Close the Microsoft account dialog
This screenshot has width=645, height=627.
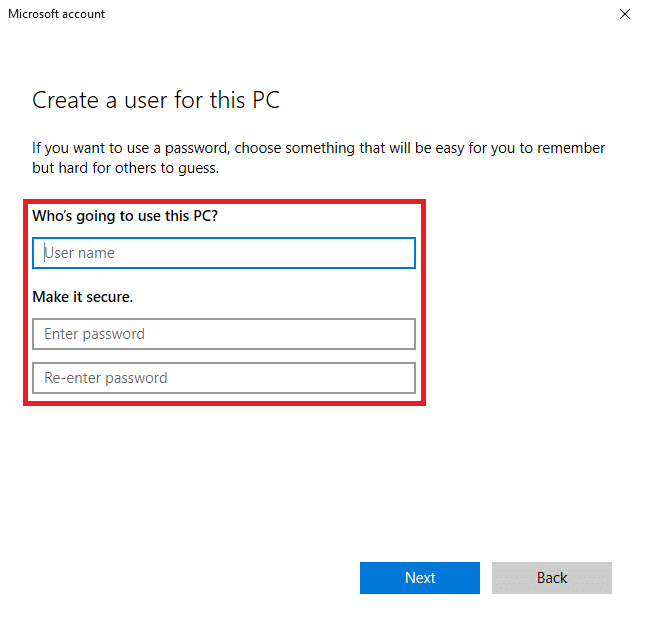tap(624, 14)
